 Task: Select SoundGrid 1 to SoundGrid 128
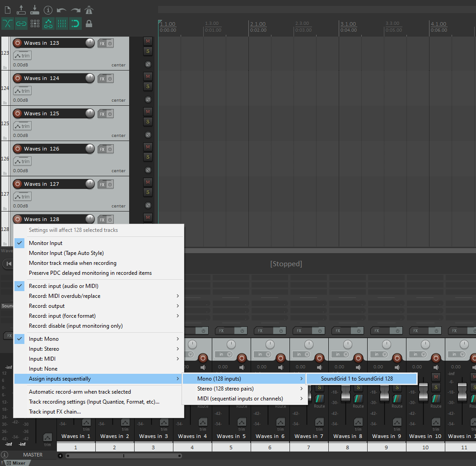357,379
